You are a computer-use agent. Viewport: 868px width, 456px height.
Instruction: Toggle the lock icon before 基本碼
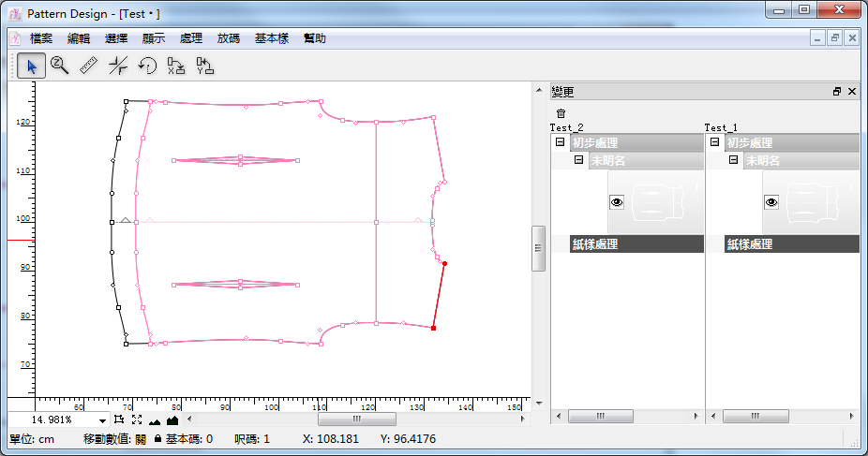click(x=157, y=439)
